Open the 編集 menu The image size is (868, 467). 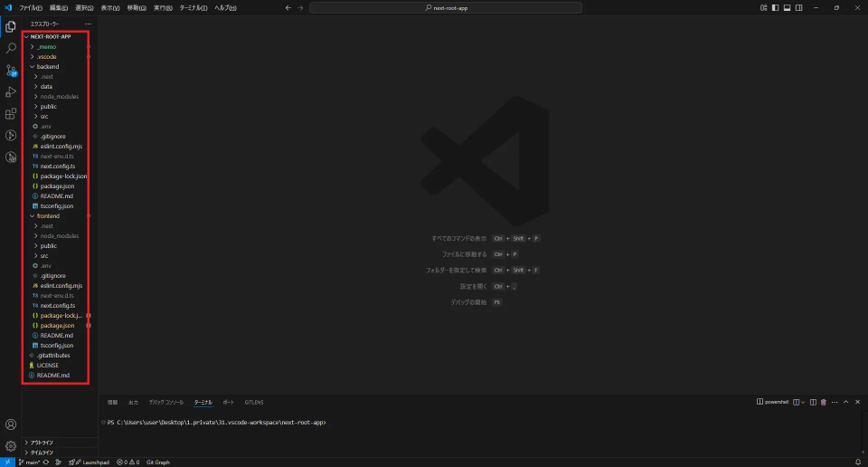coord(59,8)
